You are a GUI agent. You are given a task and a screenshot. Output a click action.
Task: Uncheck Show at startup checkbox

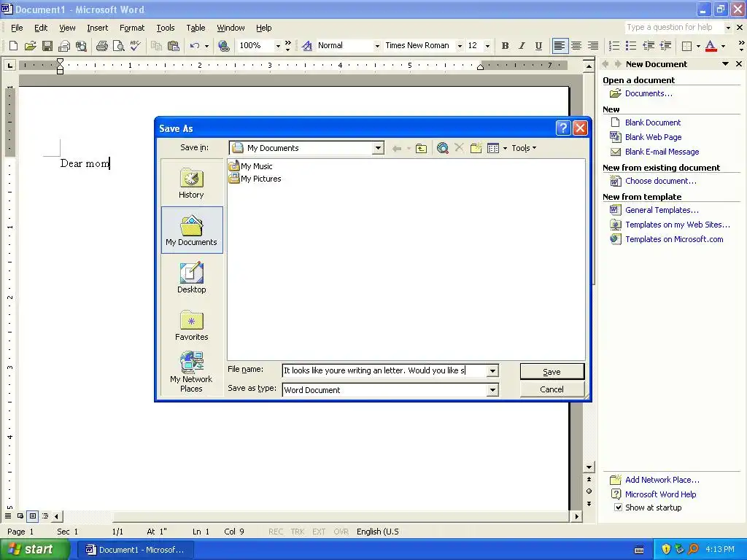pos(619,507)
